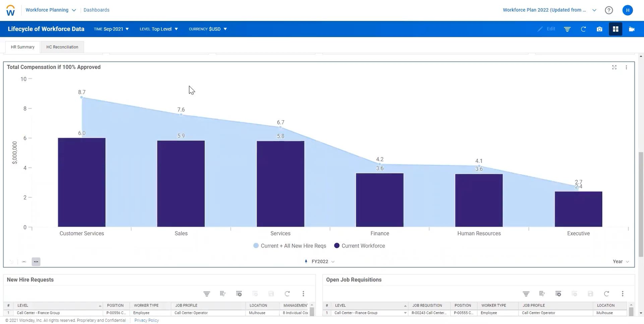Click the film reel icon in the top toolbar
Viewport: 644px width, 324px height.
tap(632, 29)
